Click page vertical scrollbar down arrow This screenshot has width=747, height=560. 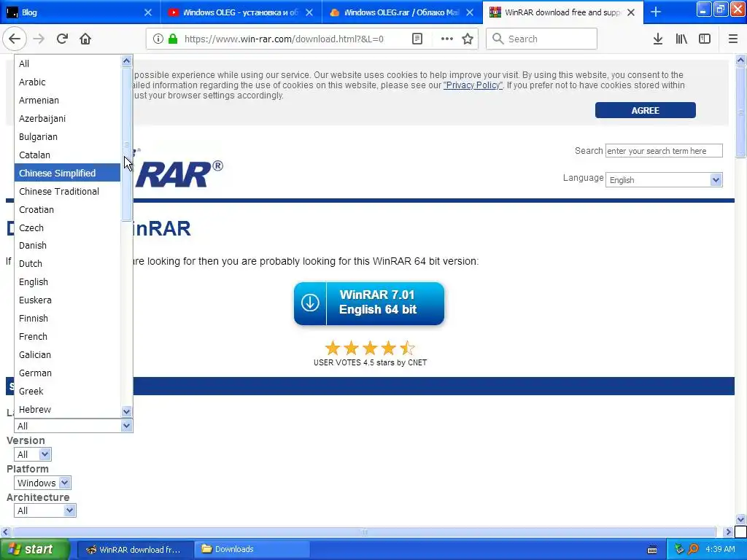point(740,519)
